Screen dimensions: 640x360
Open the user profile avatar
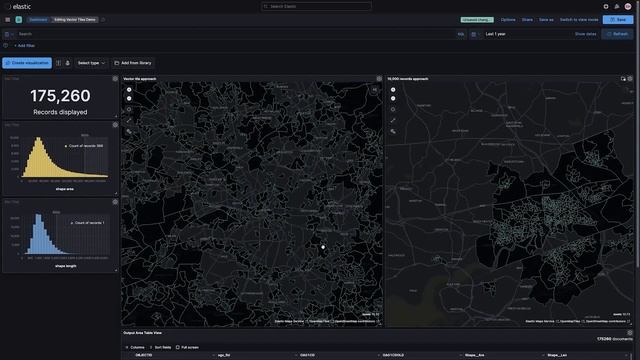pos(628,7)
